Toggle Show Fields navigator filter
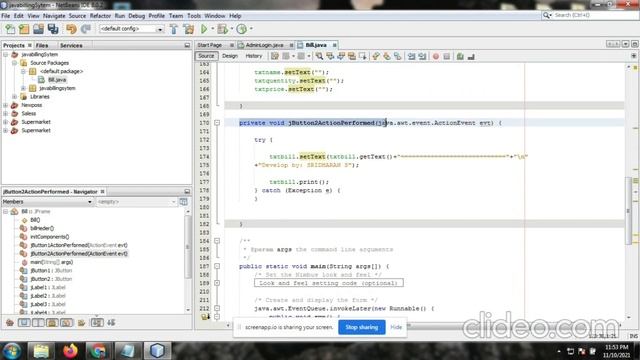This screenshot has height=360, width=640. point(24,323)
